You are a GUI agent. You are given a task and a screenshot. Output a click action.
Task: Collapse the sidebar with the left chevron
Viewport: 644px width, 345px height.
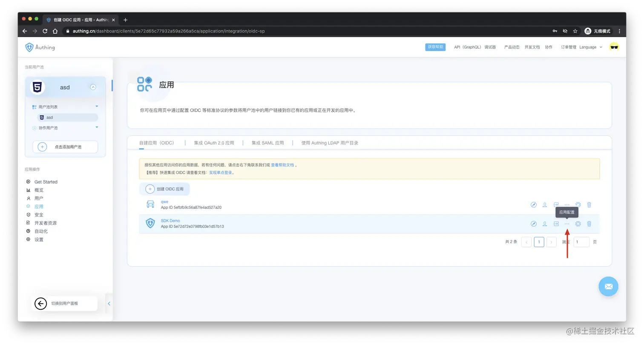click(109, 304)
